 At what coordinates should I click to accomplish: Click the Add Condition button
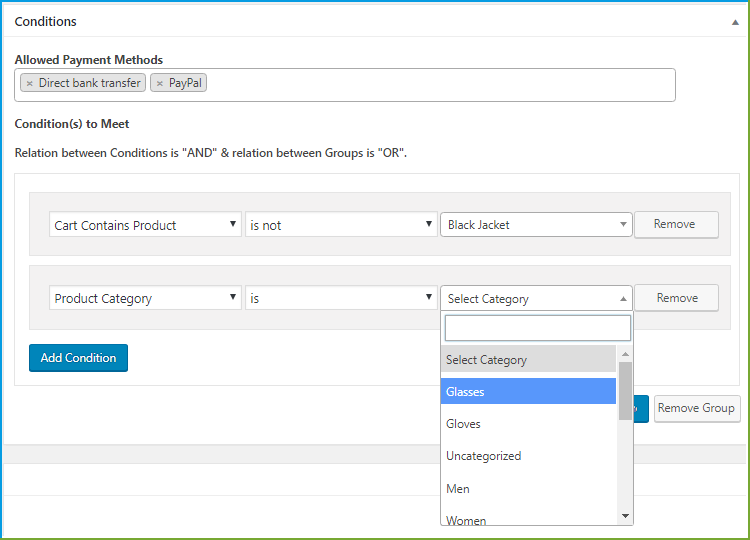click(x=78, y=358)
